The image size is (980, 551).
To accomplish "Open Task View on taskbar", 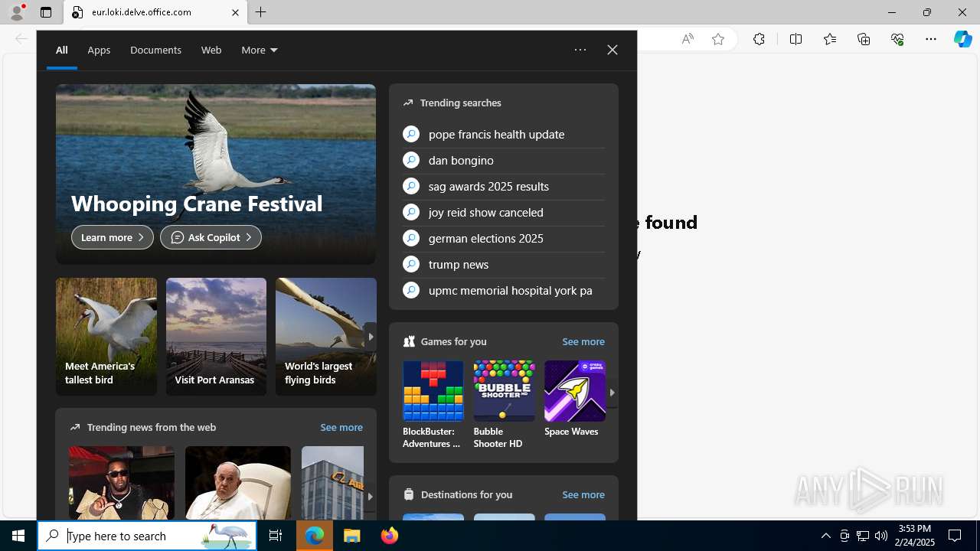I will 276,536.
